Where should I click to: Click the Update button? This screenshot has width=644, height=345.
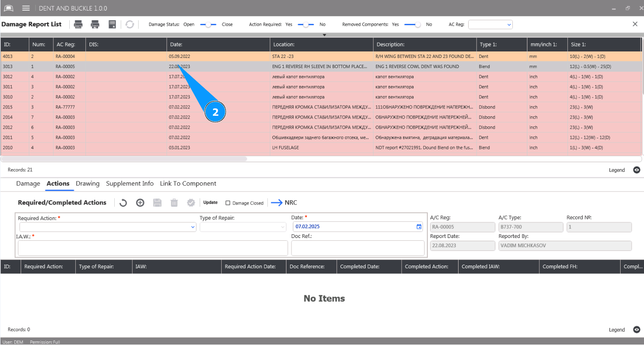click(211, 203)
